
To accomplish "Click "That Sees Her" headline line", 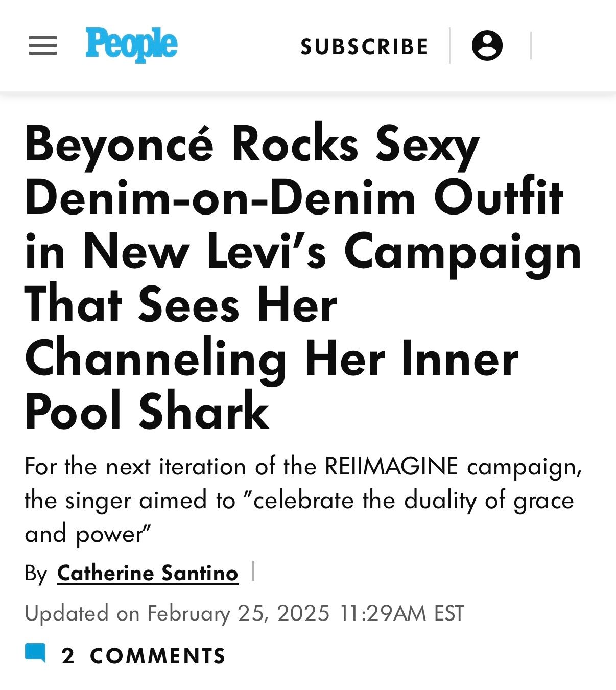I will [180, 305].
